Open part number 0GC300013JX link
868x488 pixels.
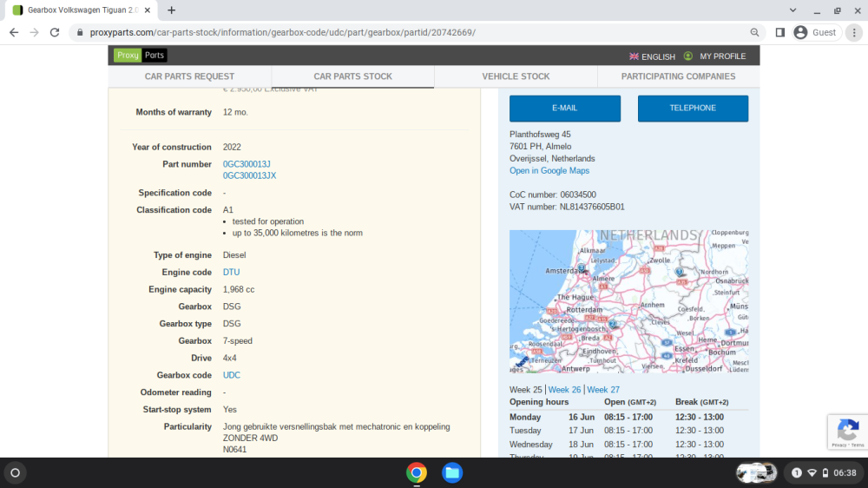click(249, 175)
